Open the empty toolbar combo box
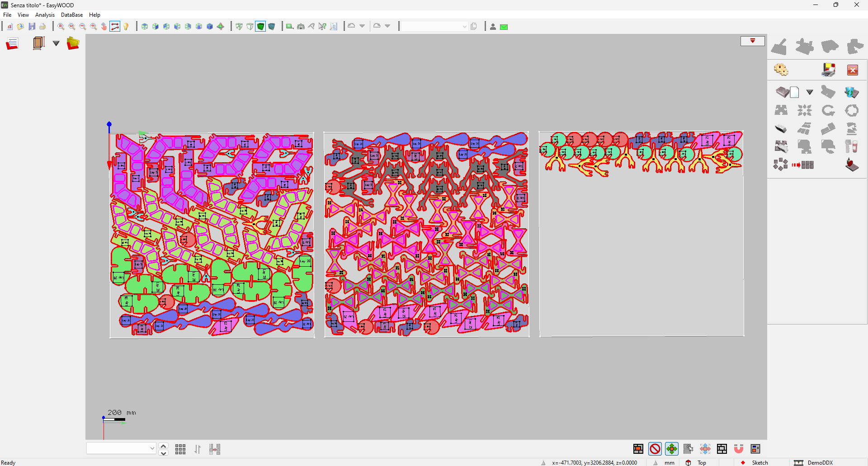 click(x=434, y=27)
